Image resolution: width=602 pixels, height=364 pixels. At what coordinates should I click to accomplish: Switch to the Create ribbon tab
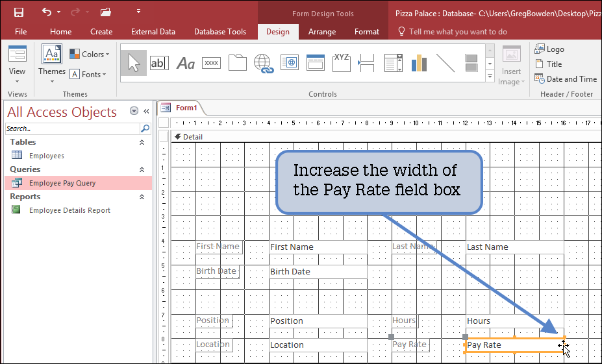click(101, 32)
